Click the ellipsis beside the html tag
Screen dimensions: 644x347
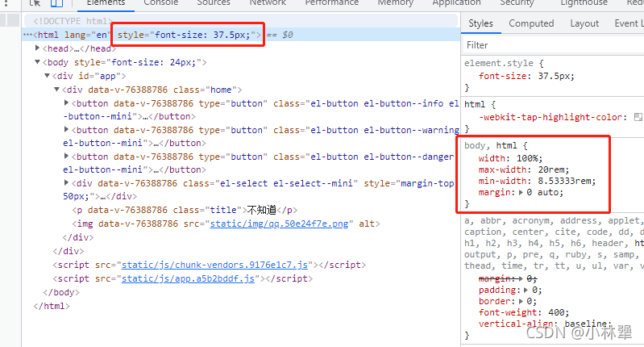point(27,35)
